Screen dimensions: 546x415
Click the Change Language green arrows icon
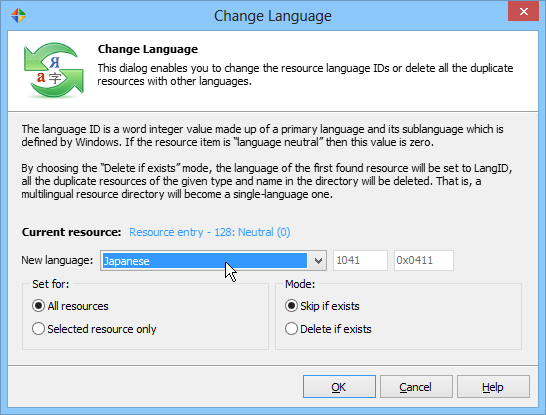point(54,70)
